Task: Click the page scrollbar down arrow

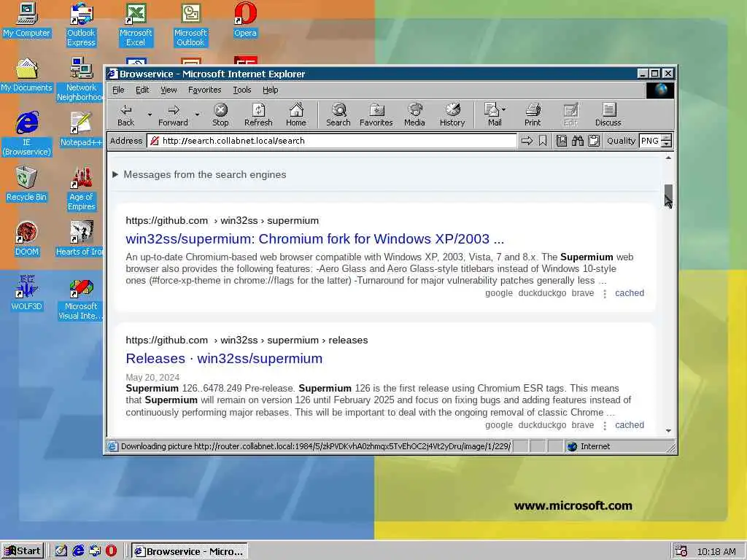Action: (x=668, y=430)
